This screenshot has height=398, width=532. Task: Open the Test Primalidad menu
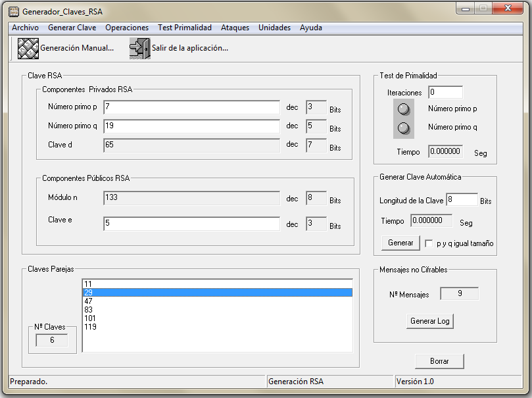[185, 28]
